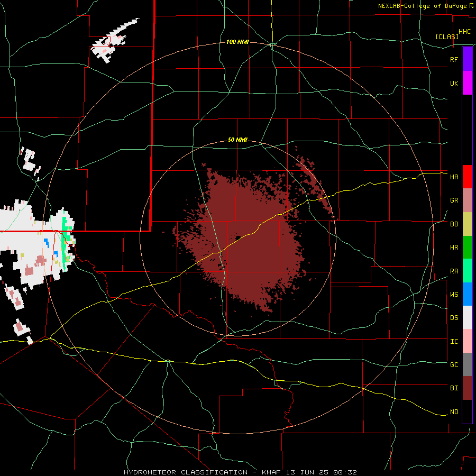Click the RA legend label
This screenshot has width=476, height=476.
(x=454, y=271)
